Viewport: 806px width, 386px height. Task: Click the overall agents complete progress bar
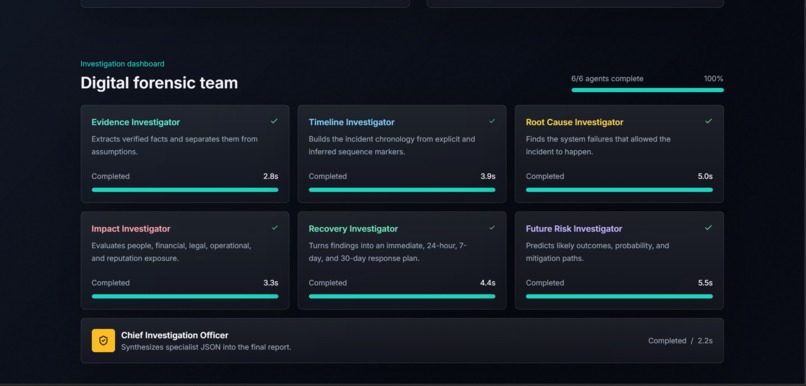(x=647, y=90)
